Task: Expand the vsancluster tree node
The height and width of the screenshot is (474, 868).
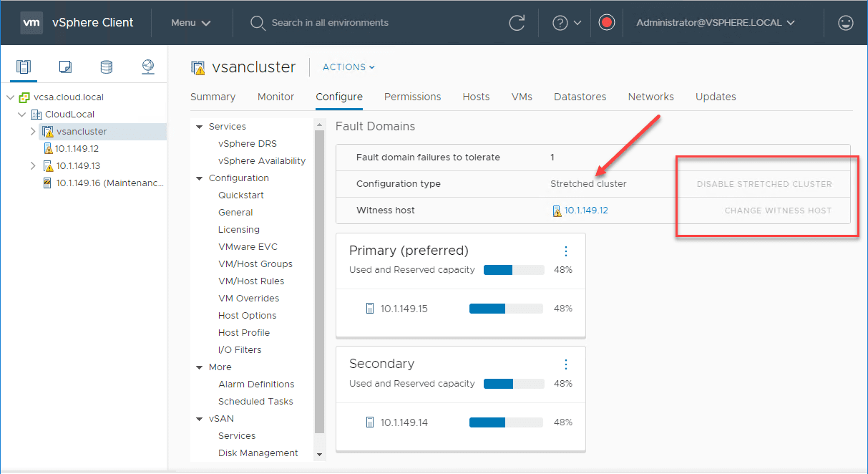Action: 33,132
